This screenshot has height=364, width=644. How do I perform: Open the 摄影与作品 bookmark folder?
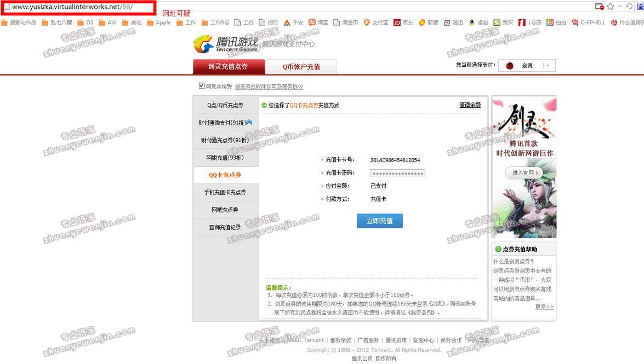point(19,22)
